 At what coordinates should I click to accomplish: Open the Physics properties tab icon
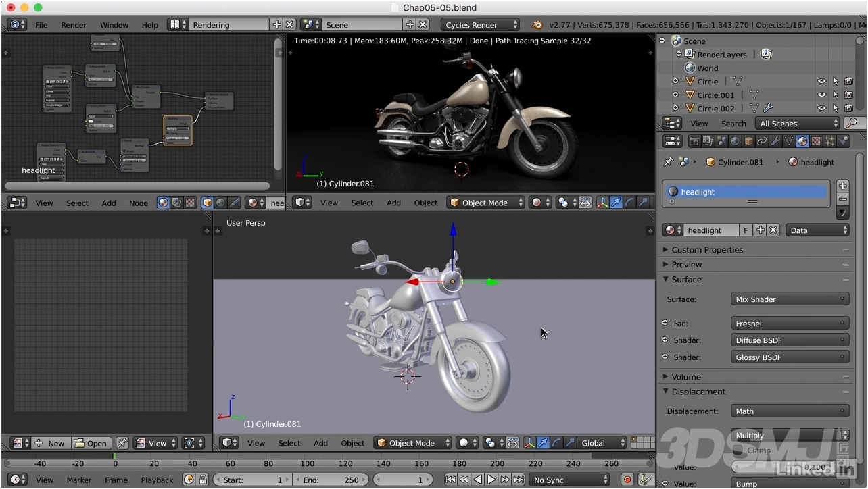(843, 141)
